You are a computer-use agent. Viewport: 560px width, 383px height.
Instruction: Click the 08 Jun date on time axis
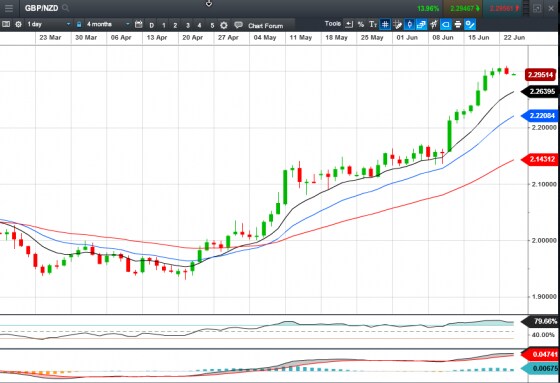click(x=443, y=38)
